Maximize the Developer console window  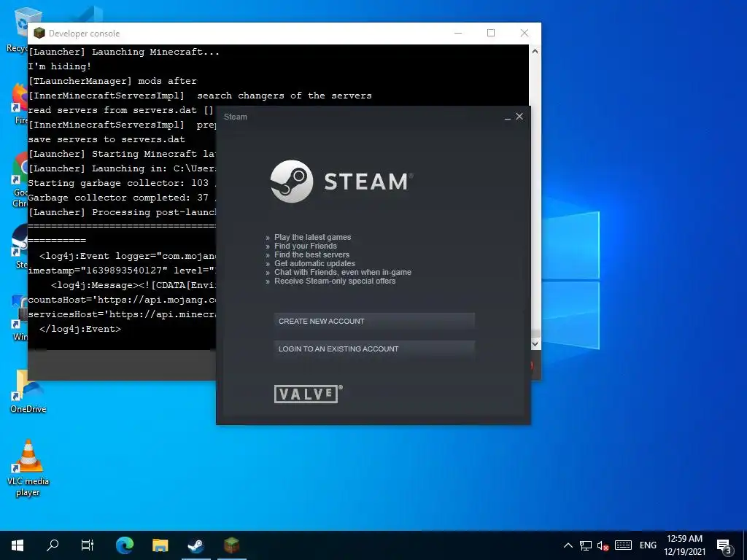[x=491, y=33]
